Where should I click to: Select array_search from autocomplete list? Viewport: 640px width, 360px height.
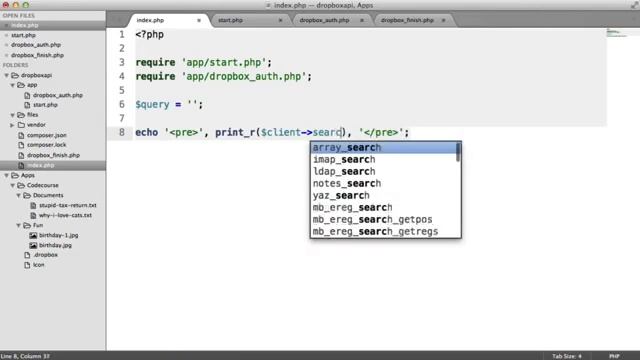tap(383, 147)
